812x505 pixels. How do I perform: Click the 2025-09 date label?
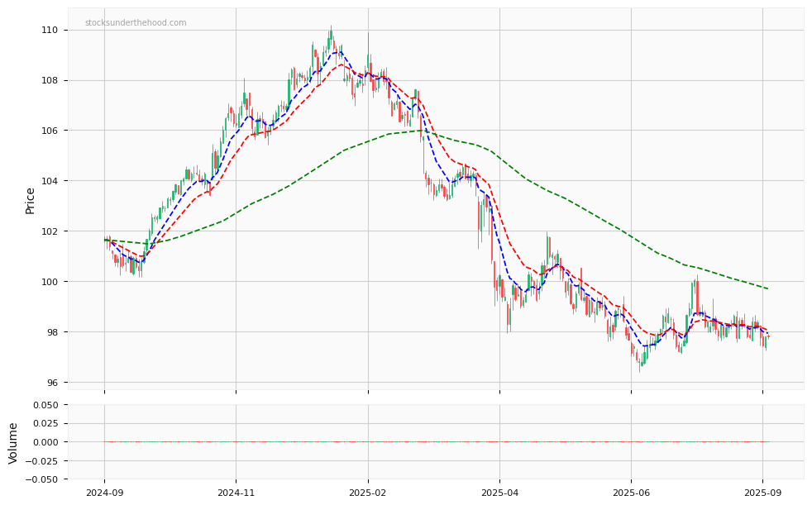[763, 493]
